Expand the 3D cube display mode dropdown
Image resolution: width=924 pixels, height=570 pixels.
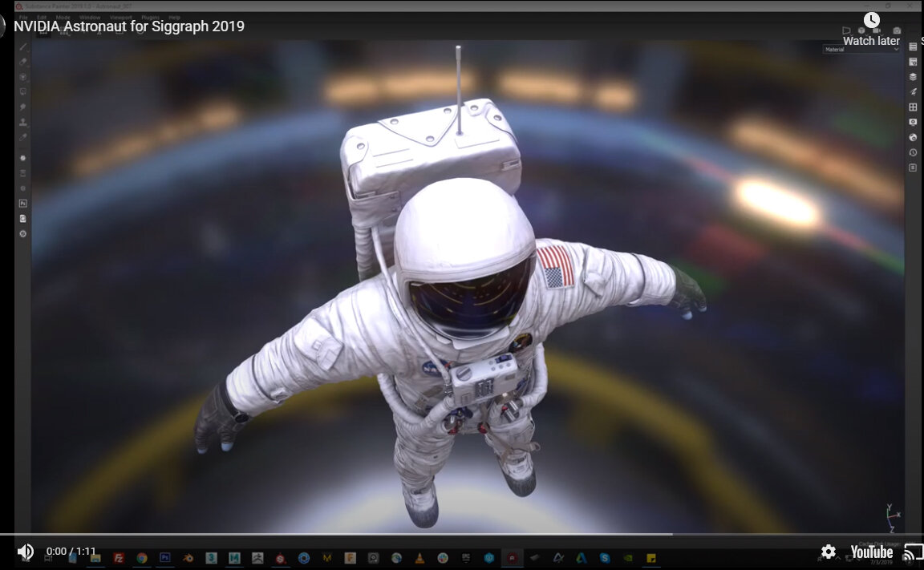coord(862,30)
